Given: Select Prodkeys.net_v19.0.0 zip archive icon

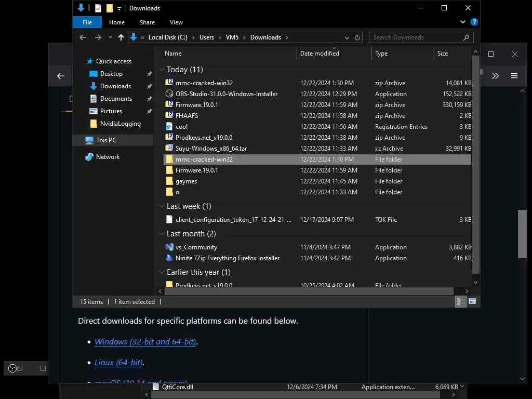Looking at the screenshot, I should tap(169, 137).
